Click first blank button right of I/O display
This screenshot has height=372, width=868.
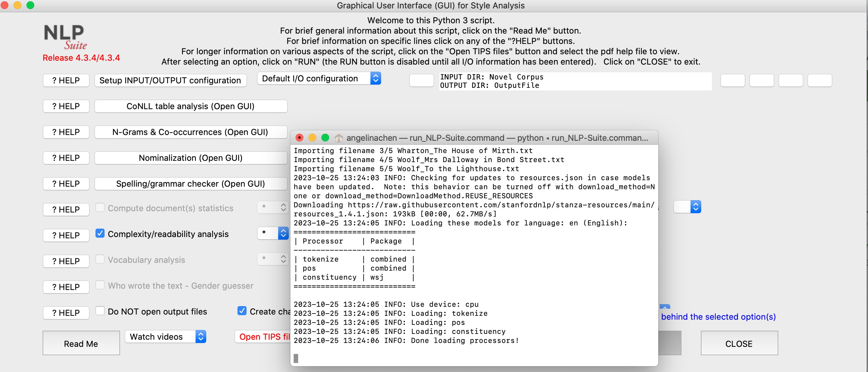(732, 81)
